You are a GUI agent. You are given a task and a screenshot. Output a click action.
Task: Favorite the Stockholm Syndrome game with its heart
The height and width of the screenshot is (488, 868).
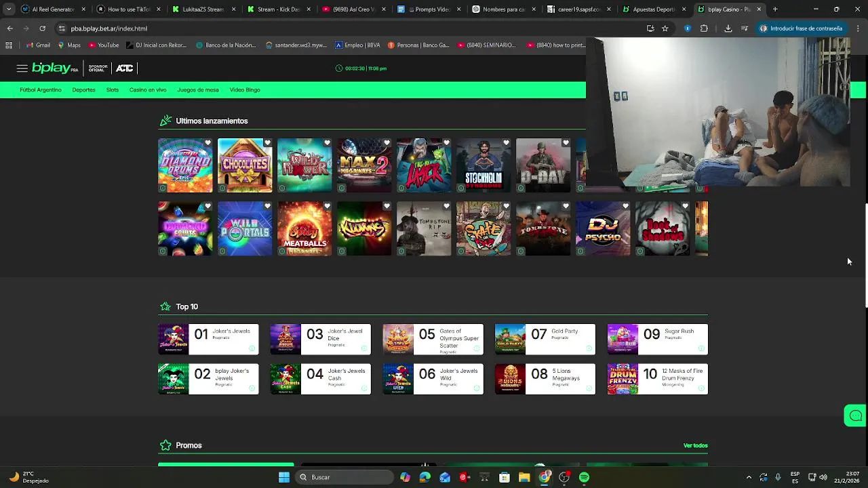tap(506, 143)
